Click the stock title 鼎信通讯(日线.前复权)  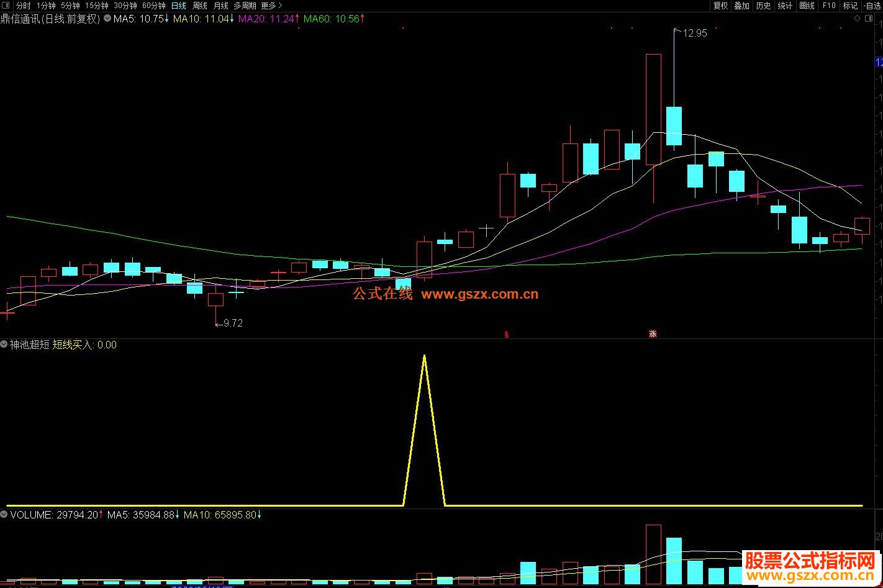coord(50,19)
